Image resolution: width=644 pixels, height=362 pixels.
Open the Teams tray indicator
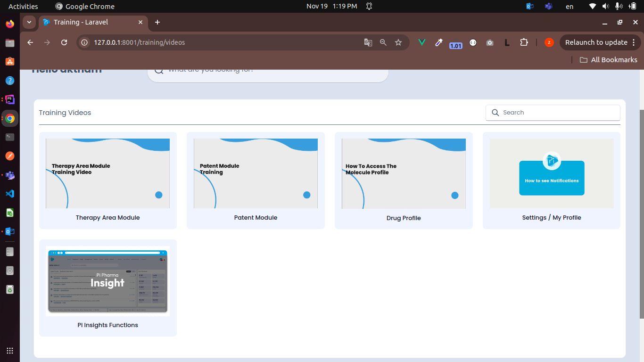(x=548, y=6)
